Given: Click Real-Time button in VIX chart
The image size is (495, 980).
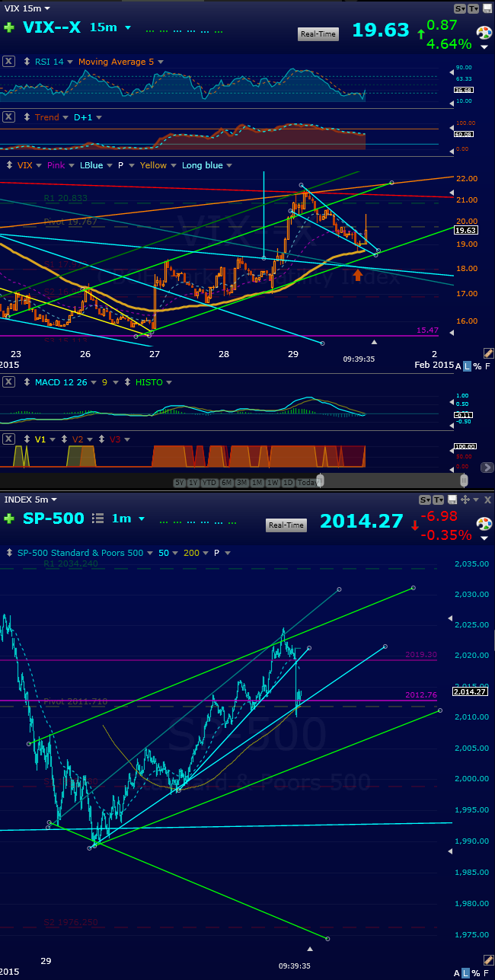Looking at the screenshot, I should (x=318, y=34).
